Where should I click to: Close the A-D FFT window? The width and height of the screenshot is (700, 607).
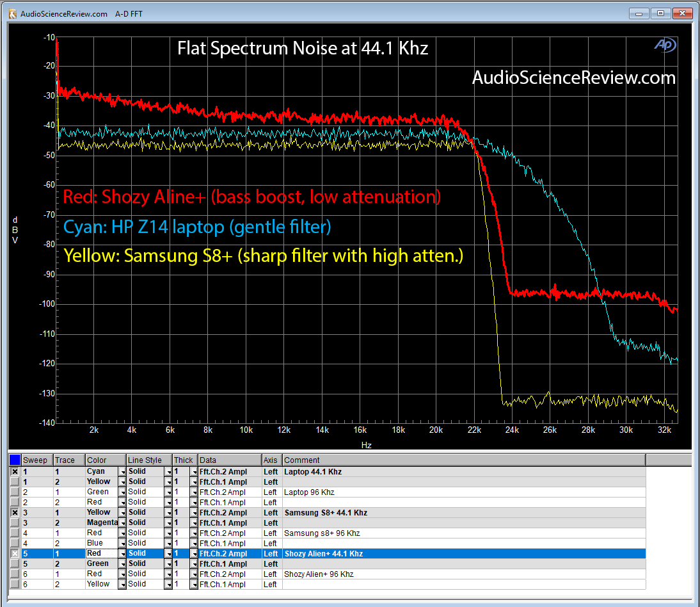682,13
